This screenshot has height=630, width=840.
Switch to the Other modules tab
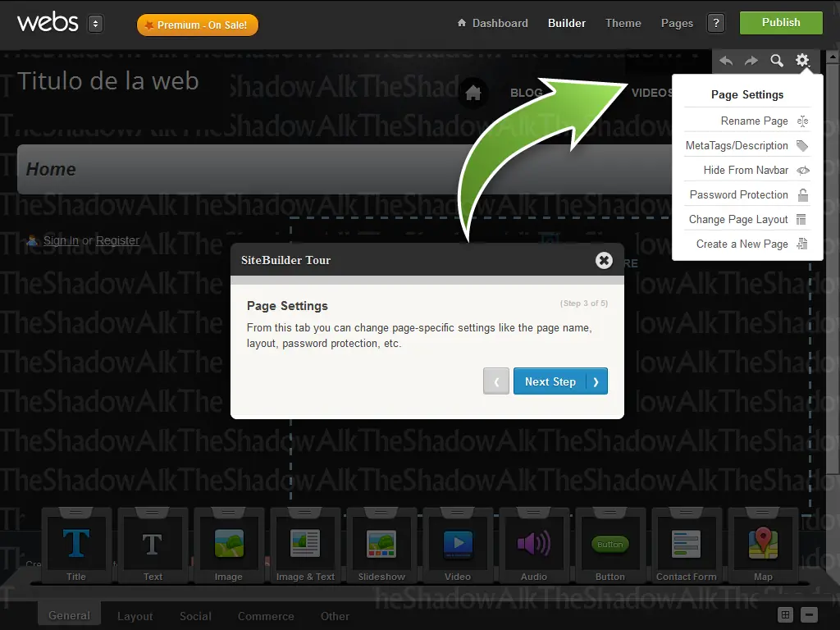(x=335, y=616)
